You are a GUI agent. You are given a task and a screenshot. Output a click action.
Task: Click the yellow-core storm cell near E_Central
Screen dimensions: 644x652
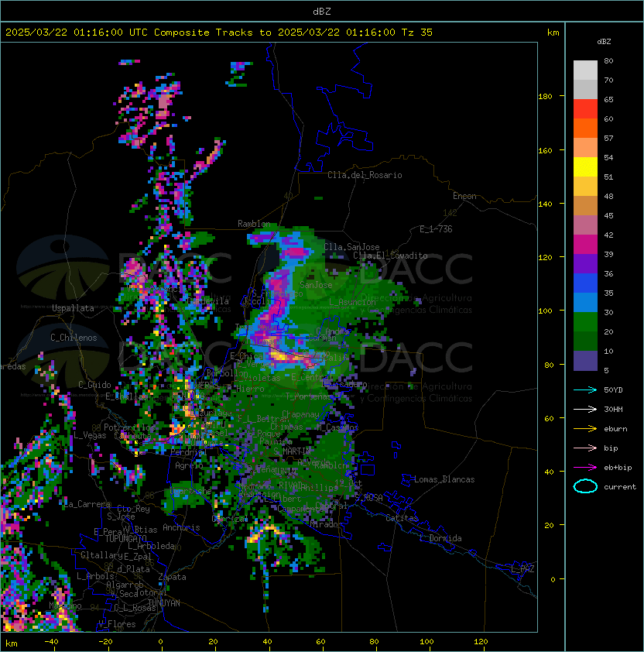[287, 357]
